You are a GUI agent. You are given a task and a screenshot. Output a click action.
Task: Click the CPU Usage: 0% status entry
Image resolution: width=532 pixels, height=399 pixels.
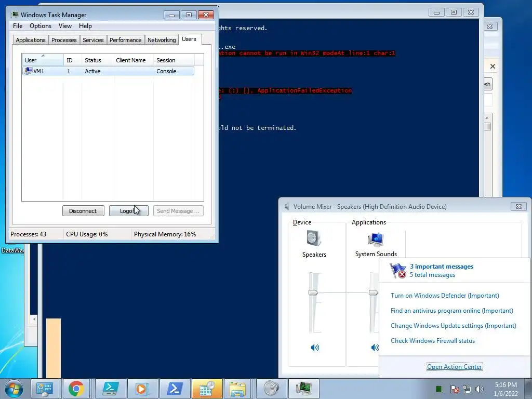(x=87, y=234)
